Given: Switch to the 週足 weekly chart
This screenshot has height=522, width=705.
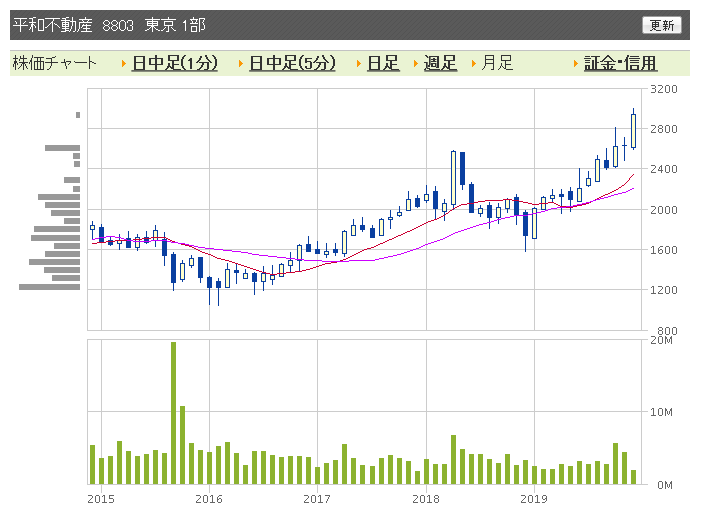Looking at the screenshot, I should coord(440,63).
